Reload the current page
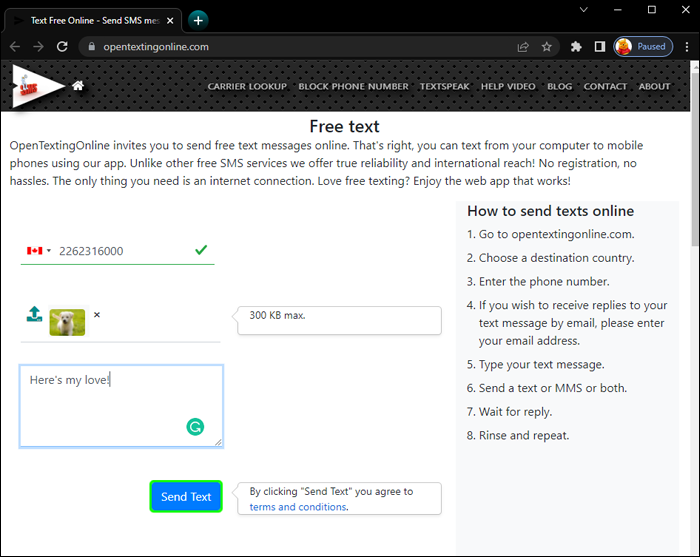700x557 pixels. point(62,47)
